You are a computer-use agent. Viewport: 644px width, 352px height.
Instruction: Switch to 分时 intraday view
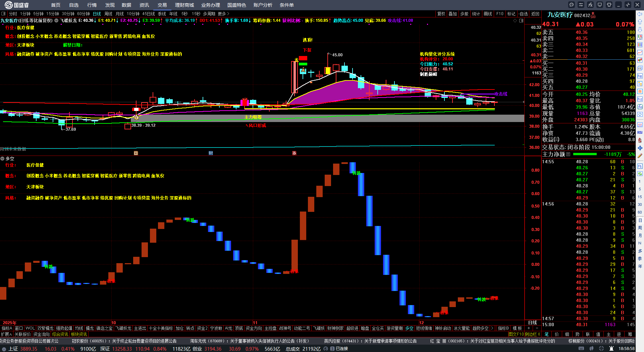[13, 14]
